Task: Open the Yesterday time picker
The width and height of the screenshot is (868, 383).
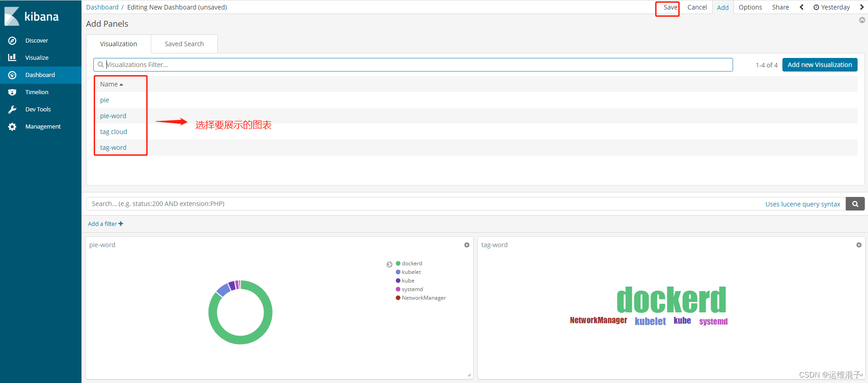Action: [832, 7]
